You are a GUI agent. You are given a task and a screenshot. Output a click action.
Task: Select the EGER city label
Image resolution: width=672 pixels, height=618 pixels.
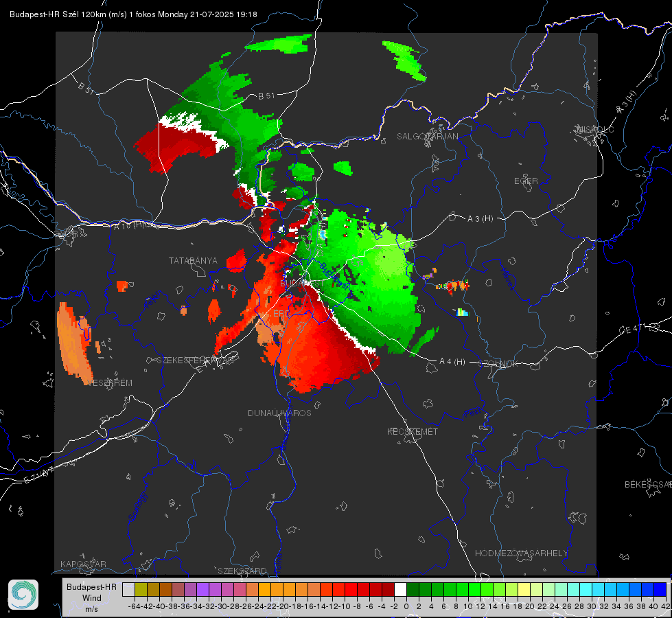tap(526, 181)
